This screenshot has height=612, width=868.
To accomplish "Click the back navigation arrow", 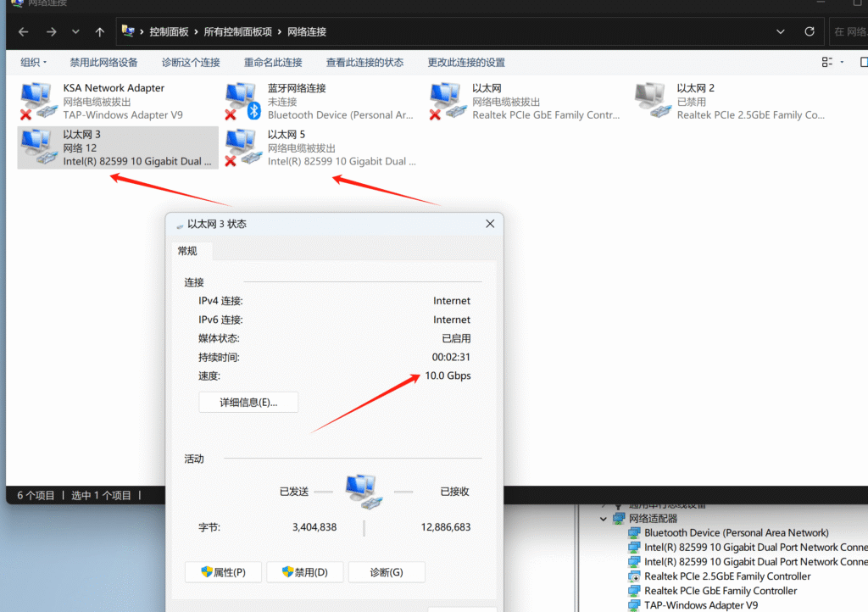I will (x=24, y=32).
